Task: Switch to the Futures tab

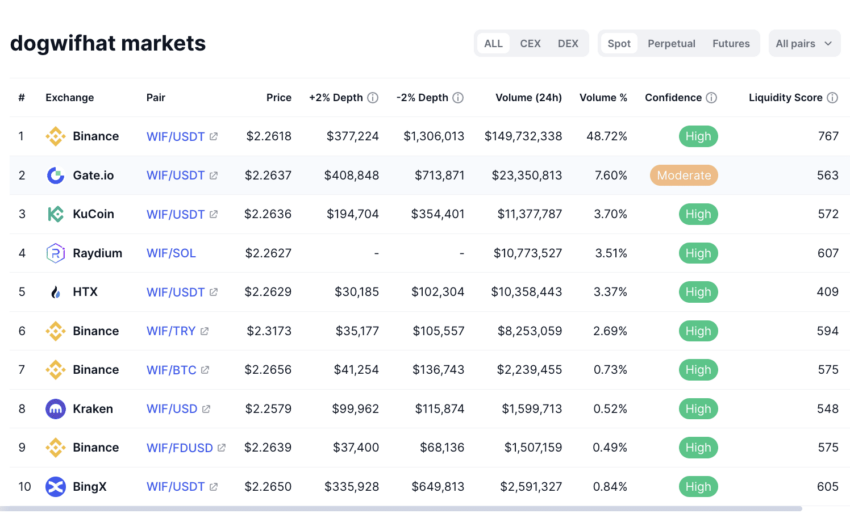Action: 731,44
